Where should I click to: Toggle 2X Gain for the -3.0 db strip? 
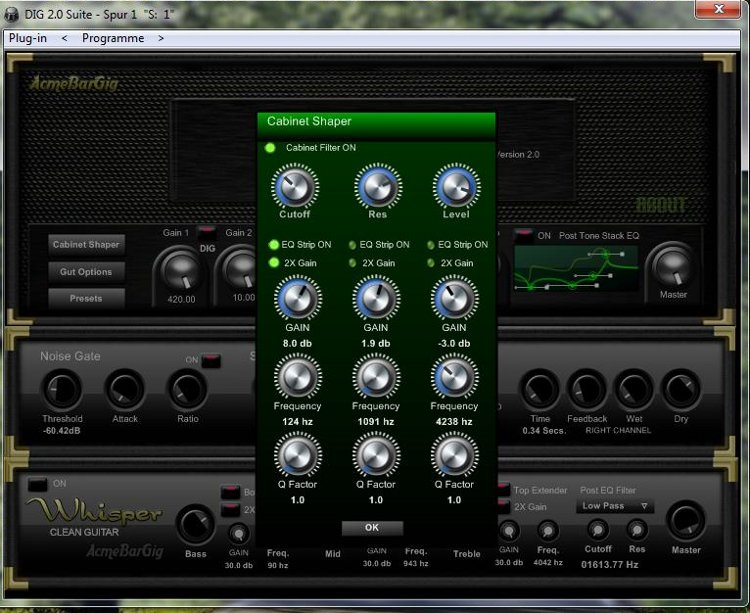pyautogui.click(x=430, y=263)
